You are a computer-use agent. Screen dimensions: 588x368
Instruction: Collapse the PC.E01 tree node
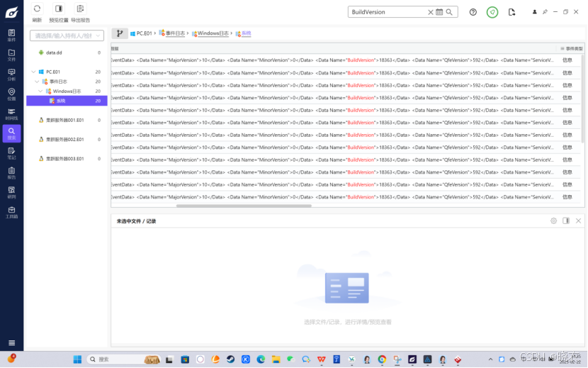point(33,72)
